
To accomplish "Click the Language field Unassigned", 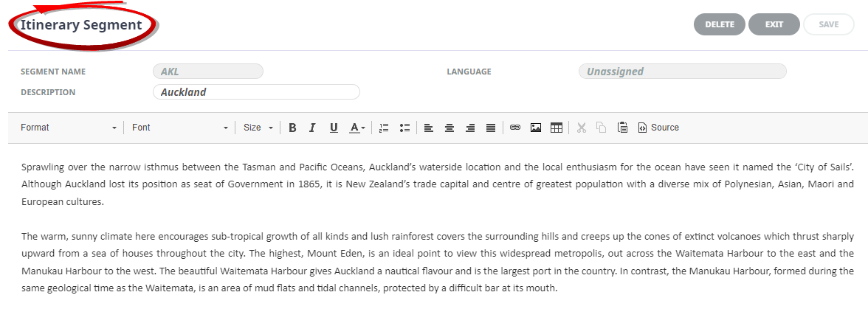I will pos(683,72).
